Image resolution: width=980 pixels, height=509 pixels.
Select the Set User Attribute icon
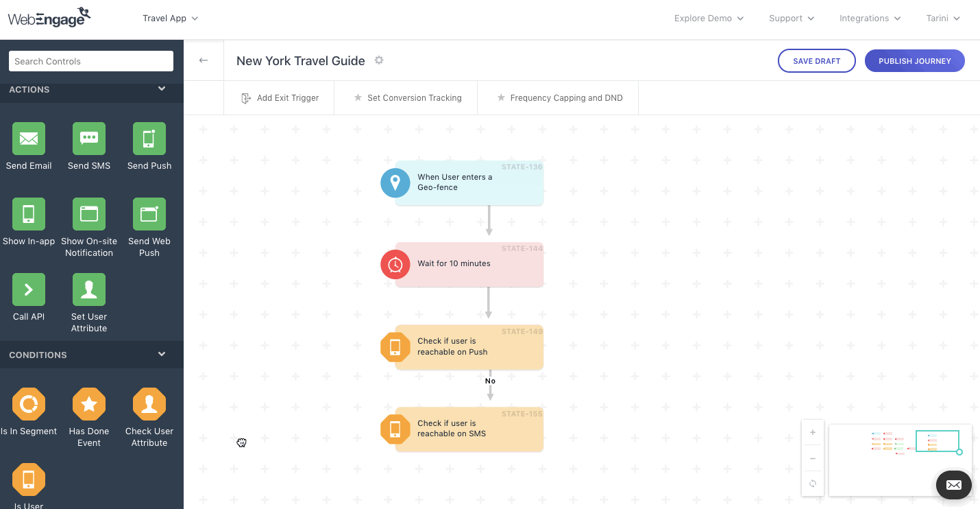[x=89, y=289]
